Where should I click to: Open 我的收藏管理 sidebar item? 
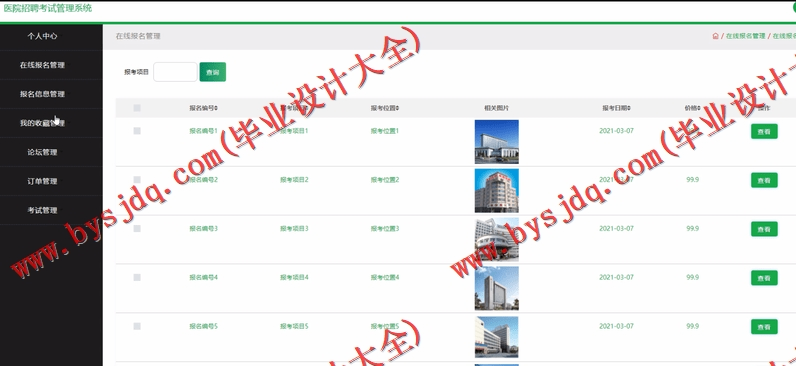[x=42, y=123]
